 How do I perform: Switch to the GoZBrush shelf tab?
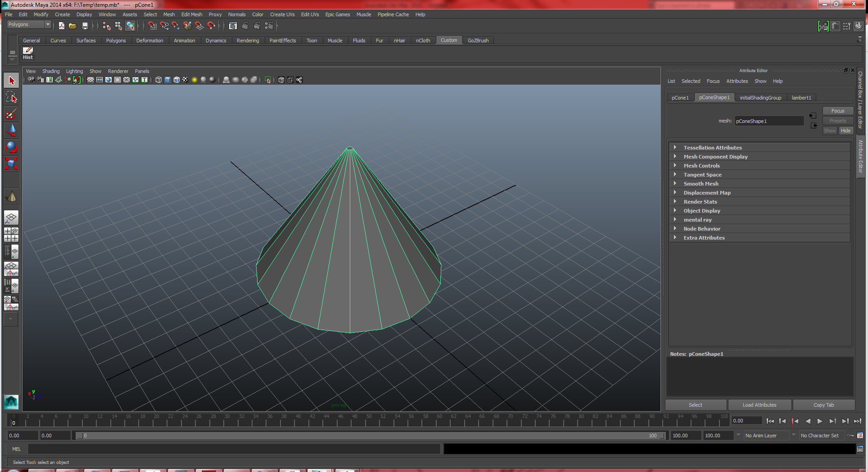[x=478, y=40]
